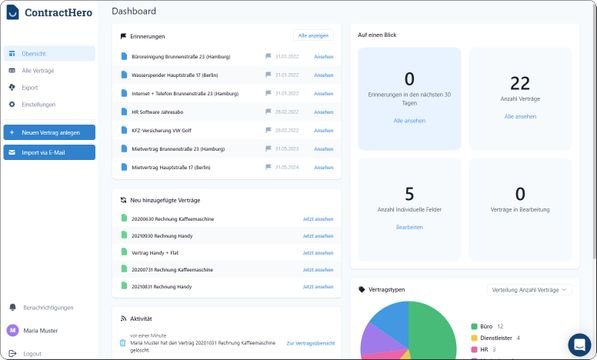
Task: Click Ansehen for Internet + Telefon Brunnenstraße
Action: coord(324,94)
